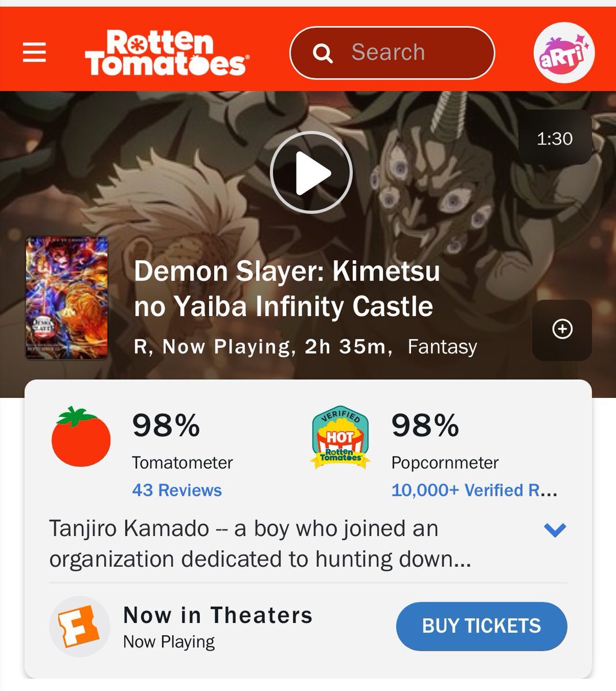Image resolution: width=616 pixels, height=691 pixels.
Task: Play the Infinity Castle trailer
Action: [311, 172]
